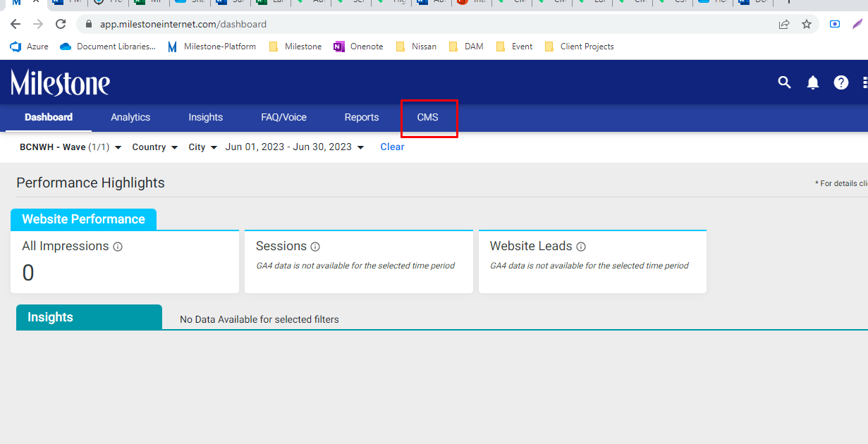The image size is (868, 444).
Task: Bookmark this page with star icon
Action: click(x=807, y=24)
